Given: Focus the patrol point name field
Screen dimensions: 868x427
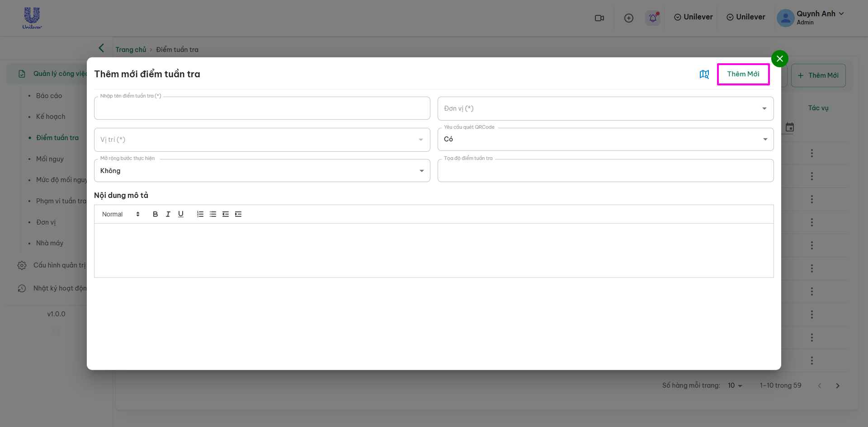Looking at the screenshot, I should pos(262,109).
